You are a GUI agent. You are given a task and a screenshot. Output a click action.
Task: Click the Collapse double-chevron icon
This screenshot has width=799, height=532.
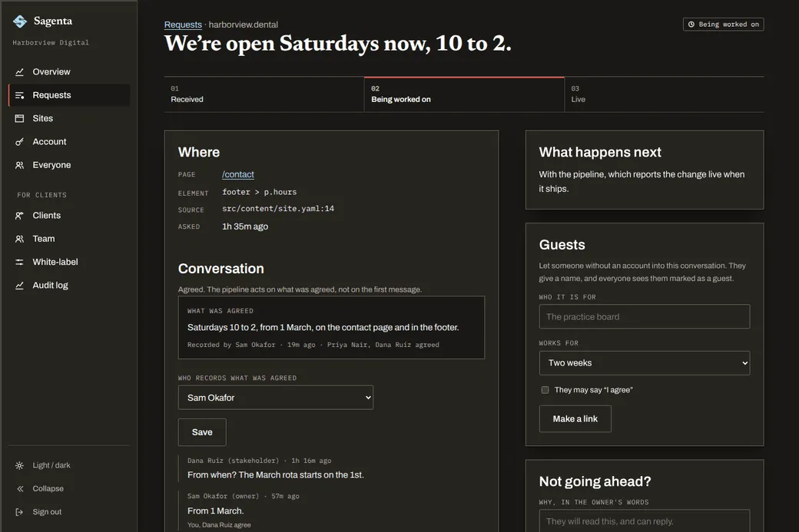tap(19, 489)
